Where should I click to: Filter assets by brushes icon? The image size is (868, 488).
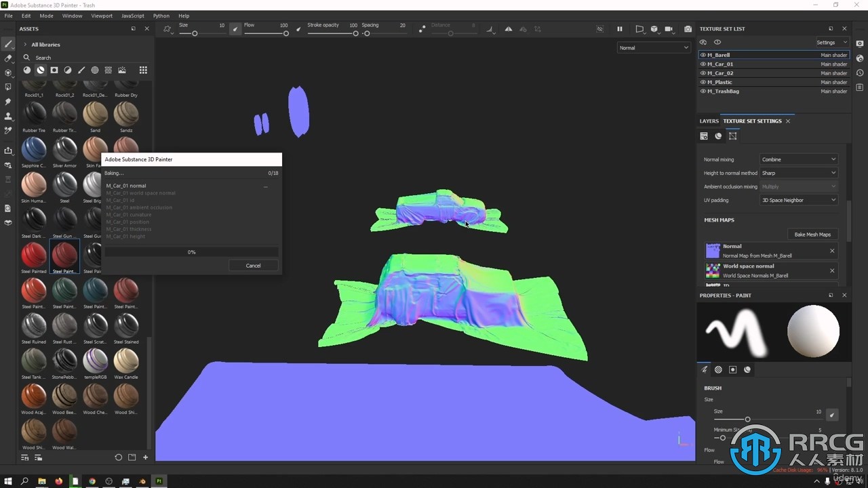pyautogui.click(x=81, y=70)
